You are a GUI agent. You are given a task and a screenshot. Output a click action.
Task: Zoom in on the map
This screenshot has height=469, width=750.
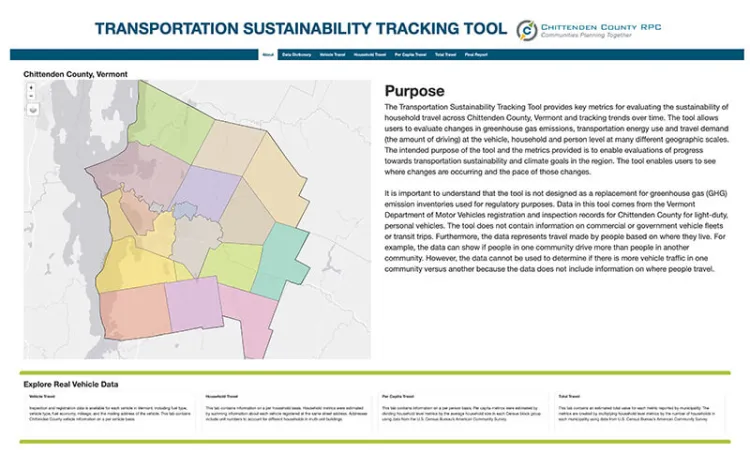pos(31,87)
